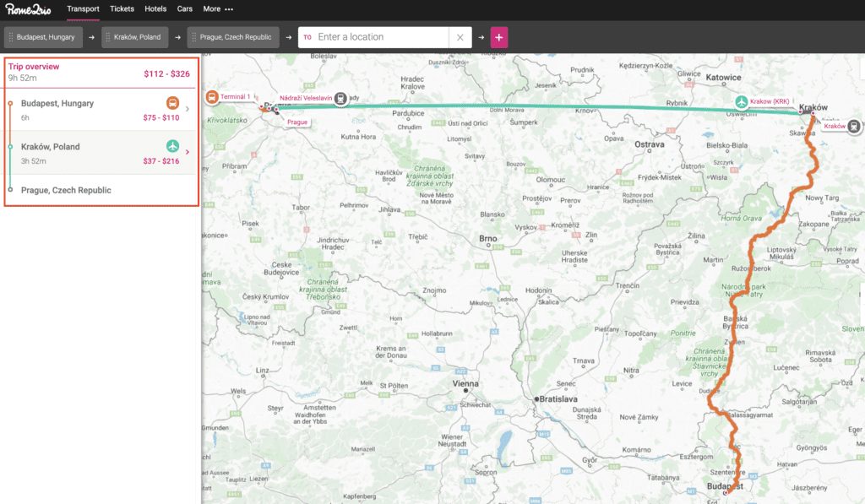
Task: Expand the Kraków, Poland leg chevron
Action: coord(187,152)
